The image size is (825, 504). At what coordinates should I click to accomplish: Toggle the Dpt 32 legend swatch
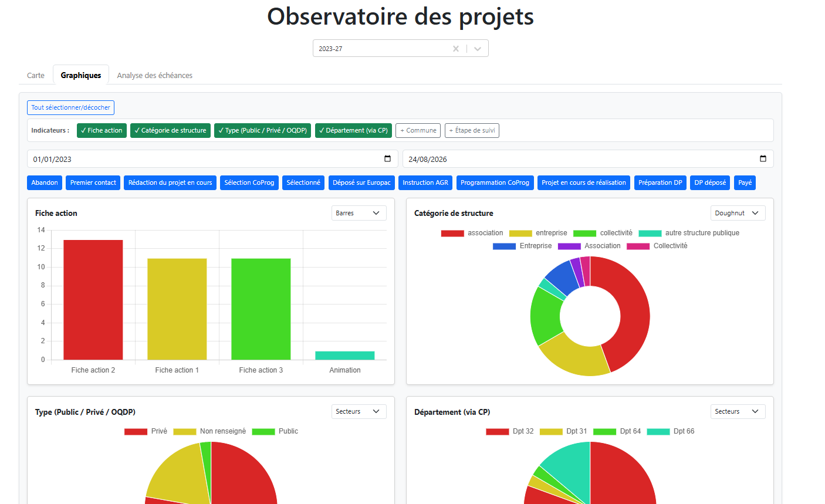point(498,431)
